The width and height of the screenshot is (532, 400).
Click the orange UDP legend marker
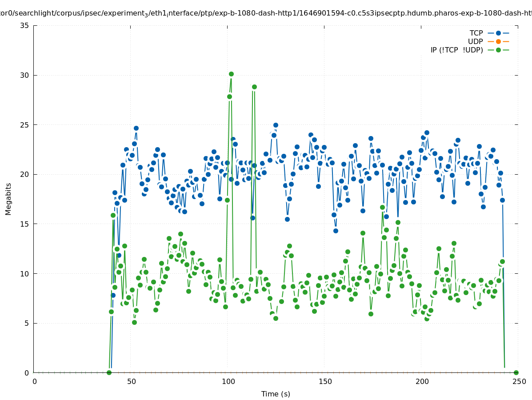tap(498, 41)
